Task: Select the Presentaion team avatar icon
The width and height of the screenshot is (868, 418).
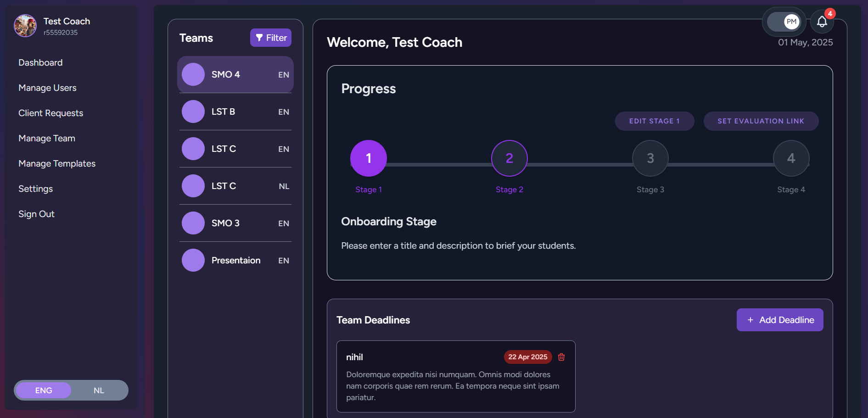Action: [x=193, y=260]
